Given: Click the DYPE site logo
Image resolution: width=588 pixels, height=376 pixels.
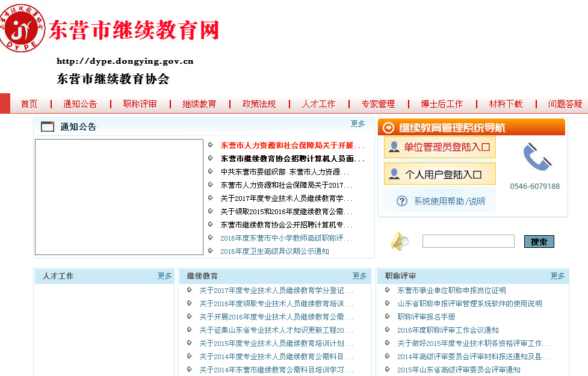Looking at the screenshot, I should coord(23,28).
